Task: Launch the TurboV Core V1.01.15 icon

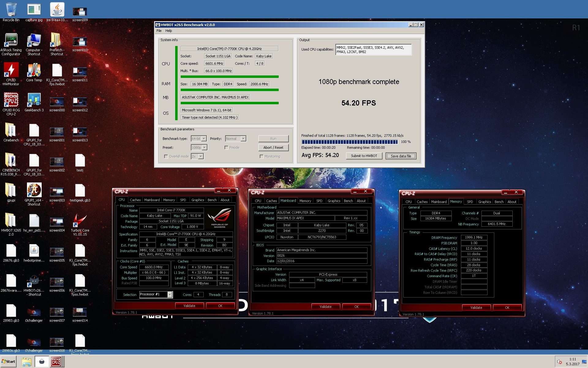Action: [80, 224]
